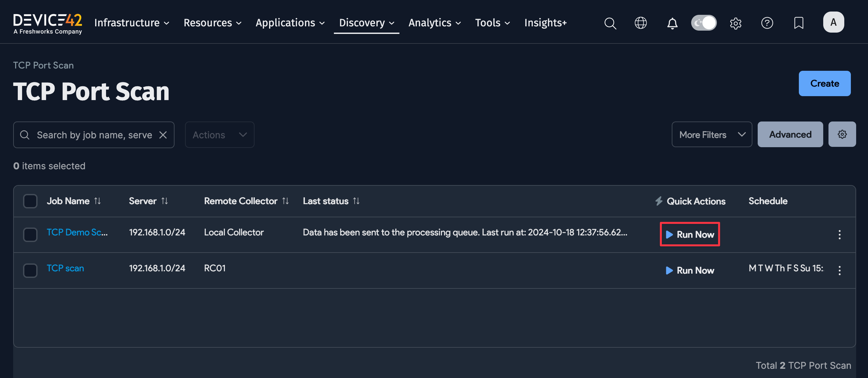Click the Create button
This screenshot has height=378, width=868.
click(824, 83)
